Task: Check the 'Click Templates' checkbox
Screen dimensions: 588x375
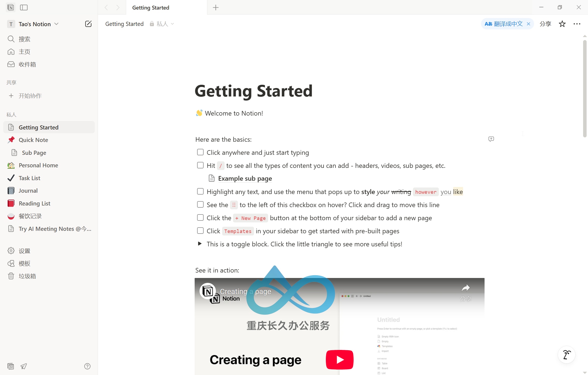Action: (200, 231)
